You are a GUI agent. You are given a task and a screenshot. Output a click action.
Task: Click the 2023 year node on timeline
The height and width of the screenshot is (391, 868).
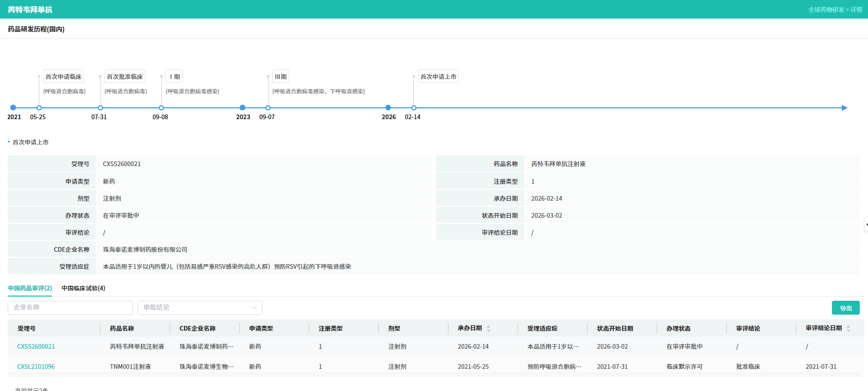point(242,108)
